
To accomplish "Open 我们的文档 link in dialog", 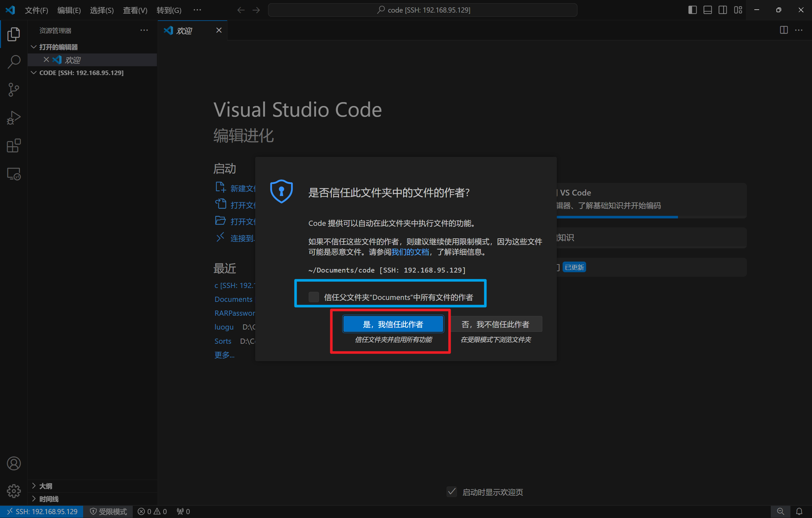I will click(410, 252).
